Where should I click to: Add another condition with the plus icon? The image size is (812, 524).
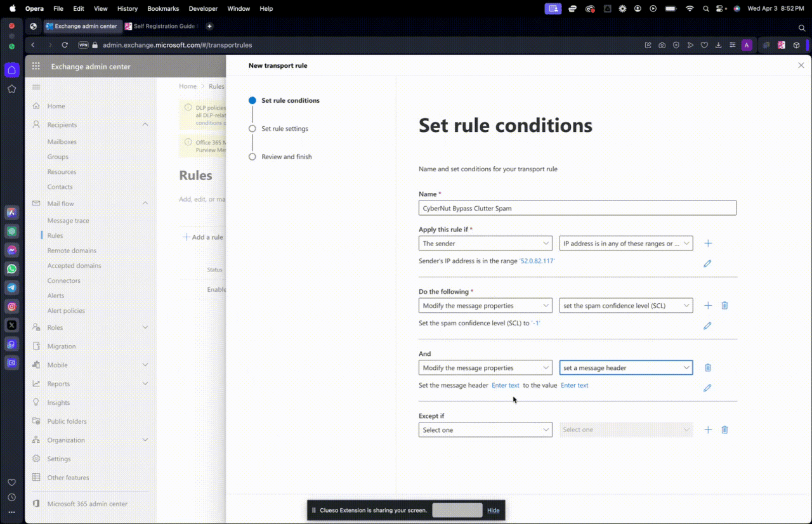(x=708, y=244)
